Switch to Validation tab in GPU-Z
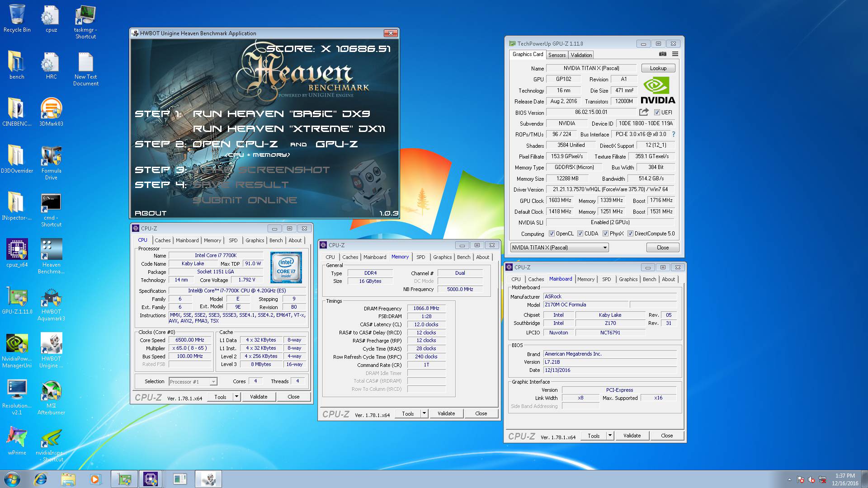The height and width of the screenshot is (488, 868). pyautogui.click(x=581, y=55)
